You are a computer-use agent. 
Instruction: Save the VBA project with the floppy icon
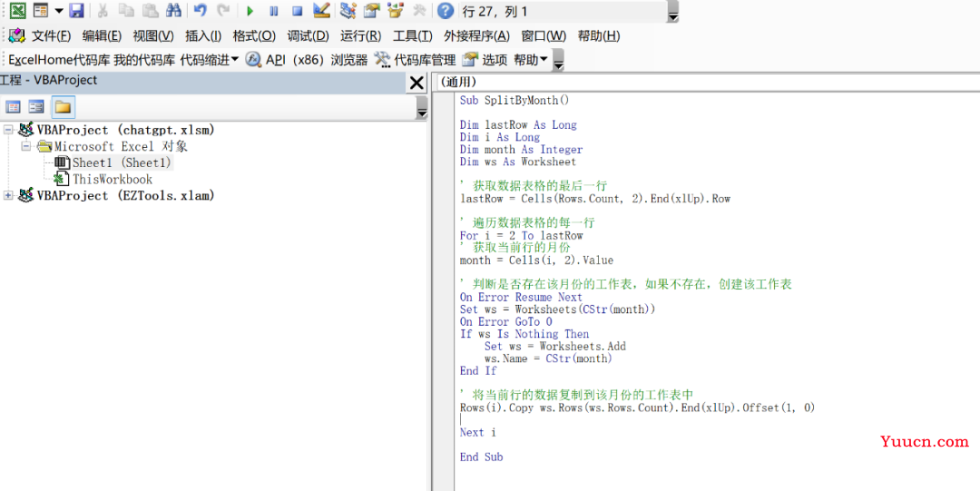pos(77,11)
